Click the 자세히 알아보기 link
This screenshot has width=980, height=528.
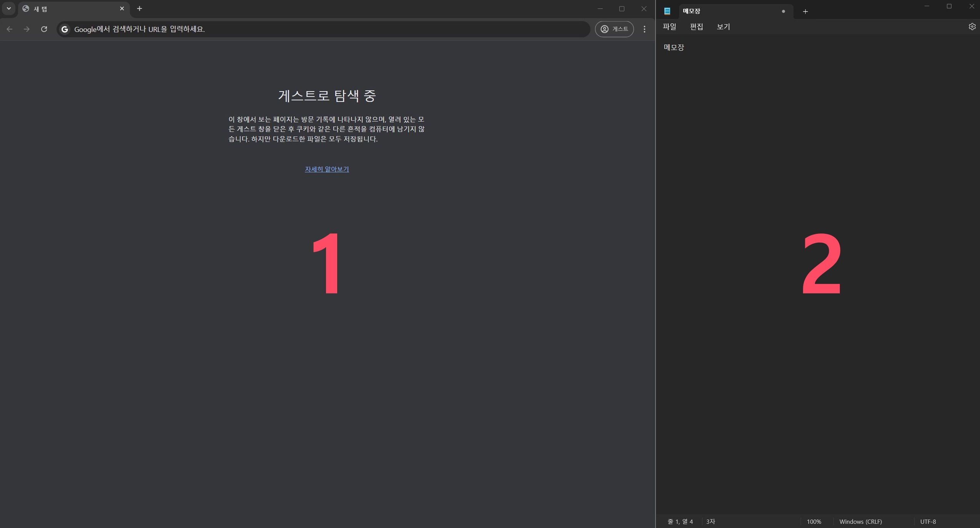point(327,169)
